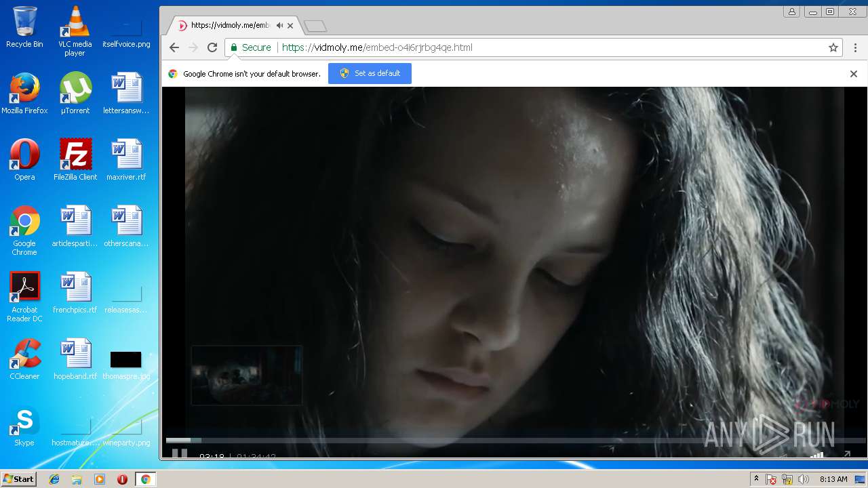The width and height of the screenshot is (868, 488).
Task: Select the hostmature desktop file
Action: (75, 432)
